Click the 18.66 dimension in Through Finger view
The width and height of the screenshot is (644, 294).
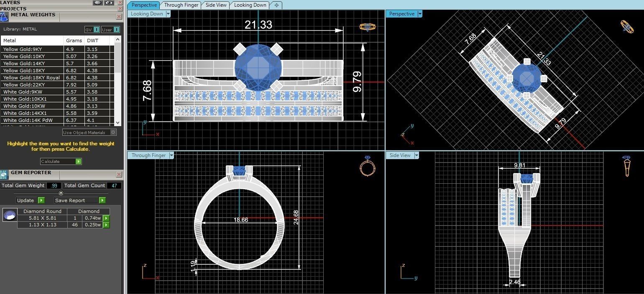(241, 220)
